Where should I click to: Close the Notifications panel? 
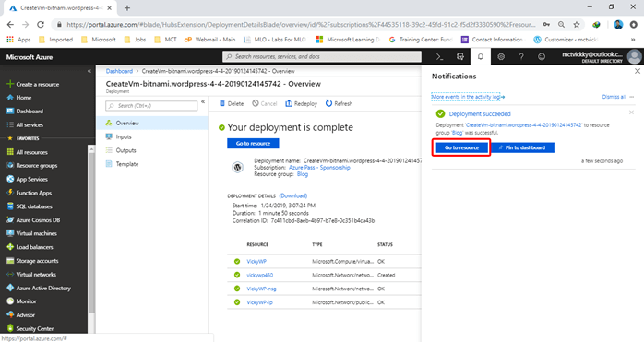point(638,71)
